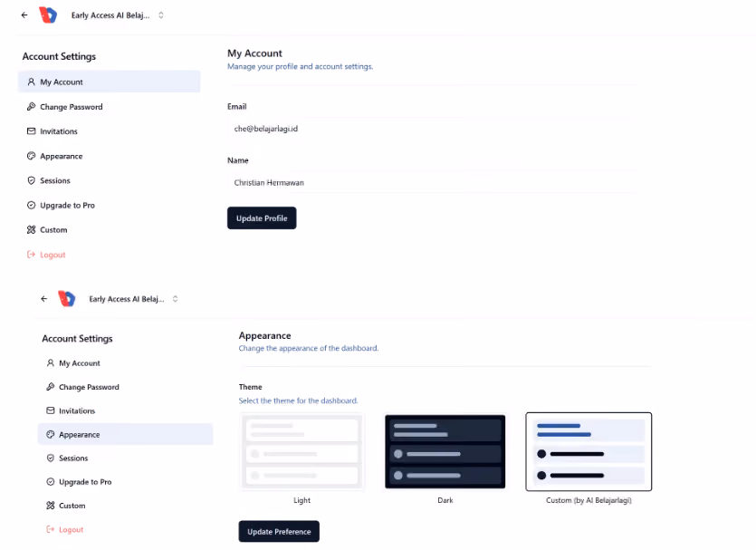Click key icon by Change Password in lower sidebar

[x=50, y=386]
